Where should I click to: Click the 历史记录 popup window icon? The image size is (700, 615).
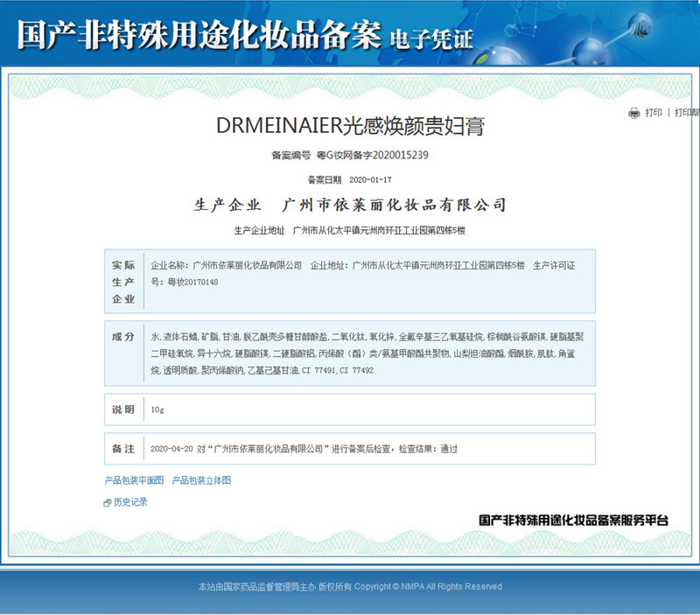tap(107, 503)
